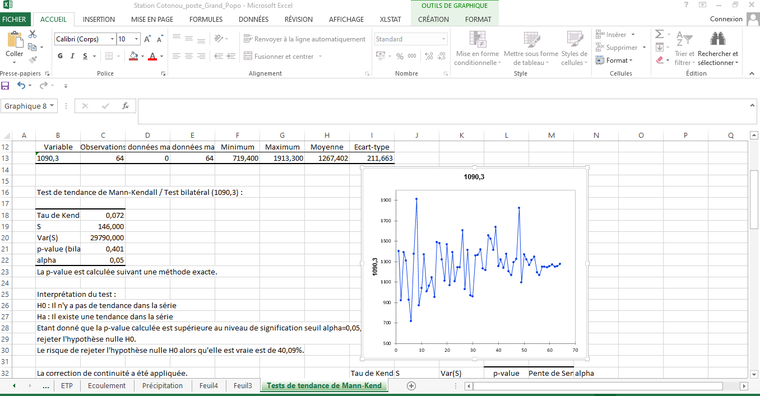Screen dimensions: 760x396
Task: Click the insert function fx icon
Action: pos(126,106)
